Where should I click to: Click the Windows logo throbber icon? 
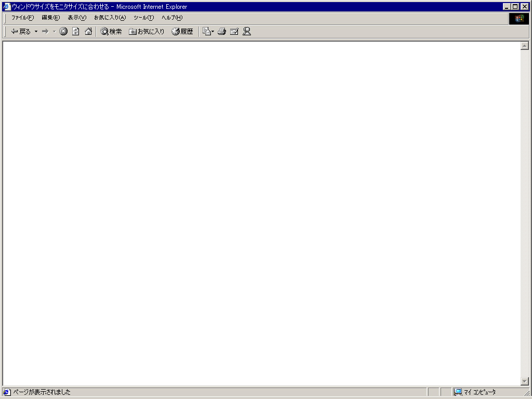pyautogui.click(x=519, y=19)
